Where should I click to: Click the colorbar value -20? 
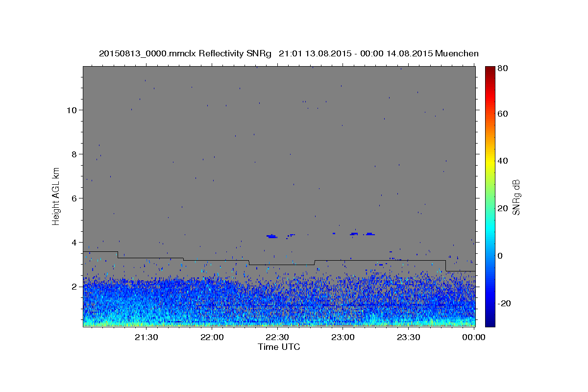pos(505,303)
